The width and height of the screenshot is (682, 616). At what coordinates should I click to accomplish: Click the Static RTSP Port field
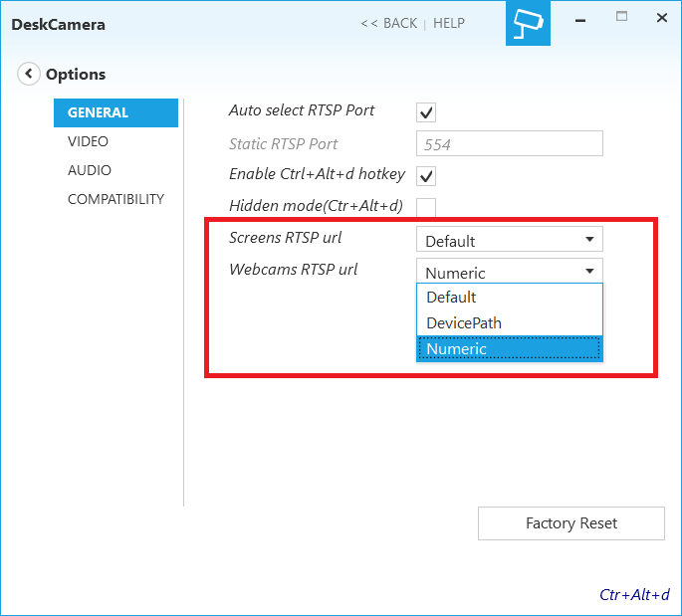pyautogui.click(x=509, y=144)
